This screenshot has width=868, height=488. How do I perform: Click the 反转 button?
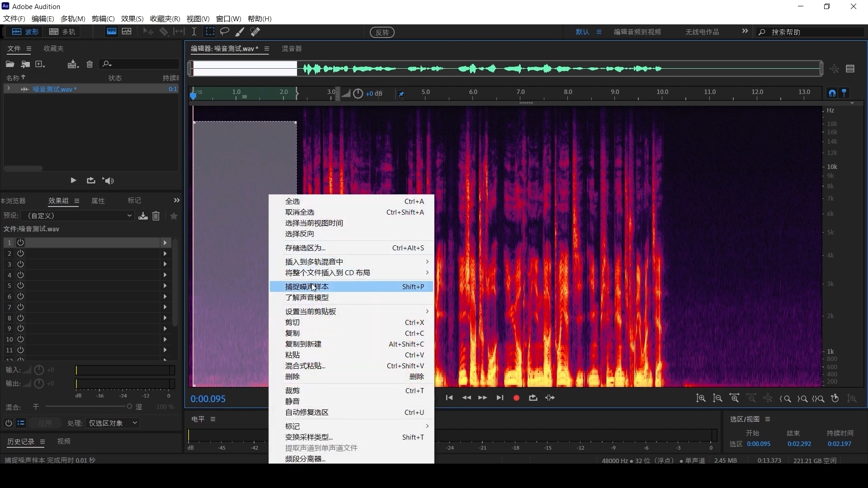pos(382,33)
